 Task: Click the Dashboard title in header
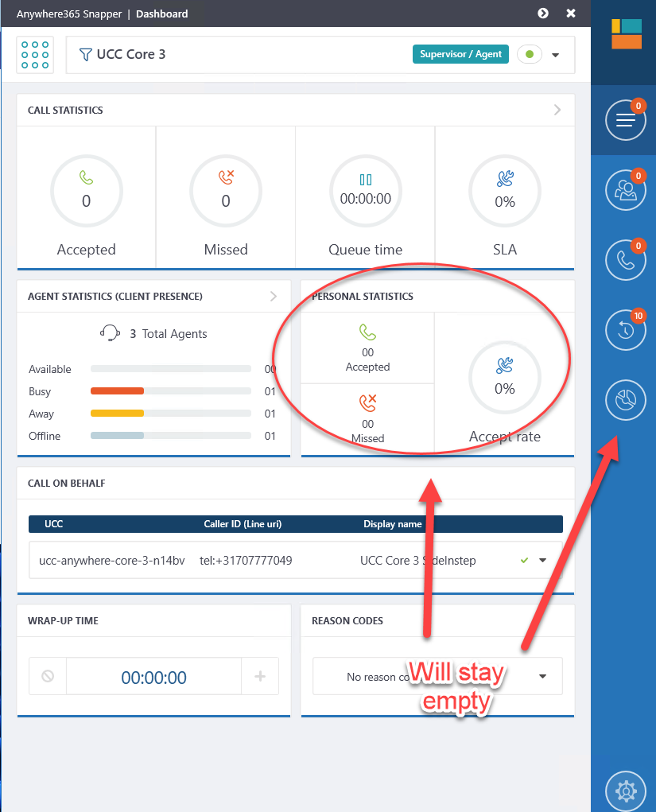coord(162,14)
